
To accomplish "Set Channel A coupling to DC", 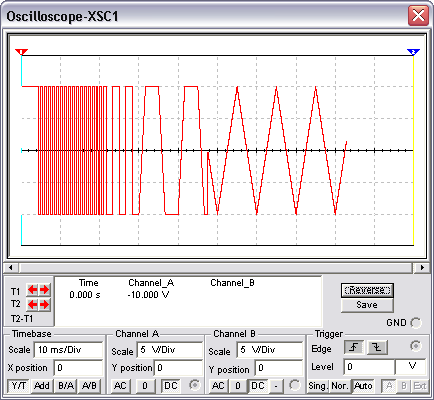I will tap(171, 386).
